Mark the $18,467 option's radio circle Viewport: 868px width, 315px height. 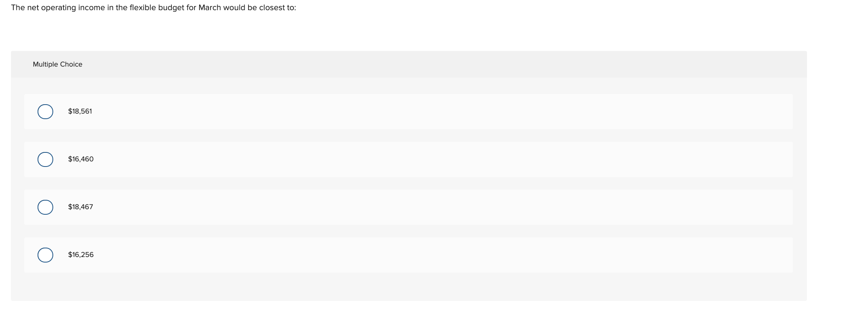[x=45, y=207]
